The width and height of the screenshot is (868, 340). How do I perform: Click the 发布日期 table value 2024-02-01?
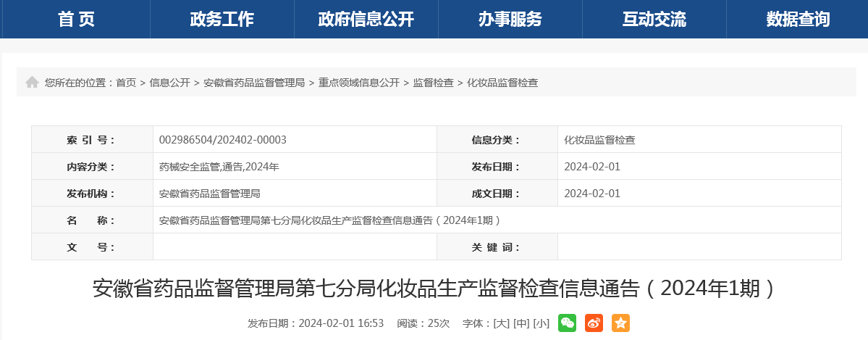592,167
